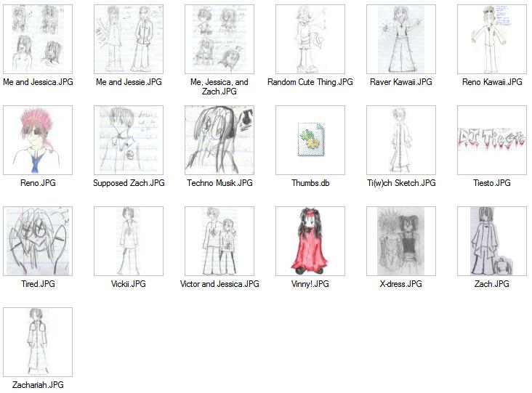Select the Techno Musik.JPG thumbnail

(219, 140)
